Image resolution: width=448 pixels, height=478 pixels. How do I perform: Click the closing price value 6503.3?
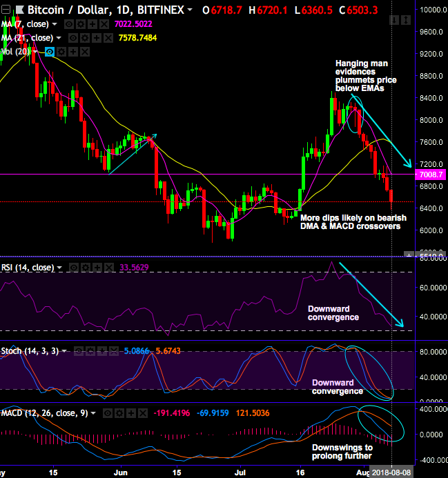pyautogui.click(x=362, y=10)
